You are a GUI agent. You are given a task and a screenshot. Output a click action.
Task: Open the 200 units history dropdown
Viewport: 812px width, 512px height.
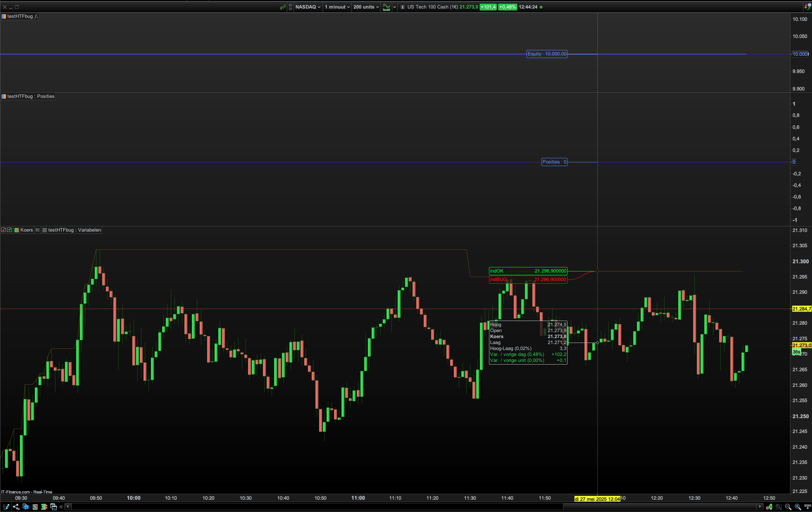click(x=366, y=7)
